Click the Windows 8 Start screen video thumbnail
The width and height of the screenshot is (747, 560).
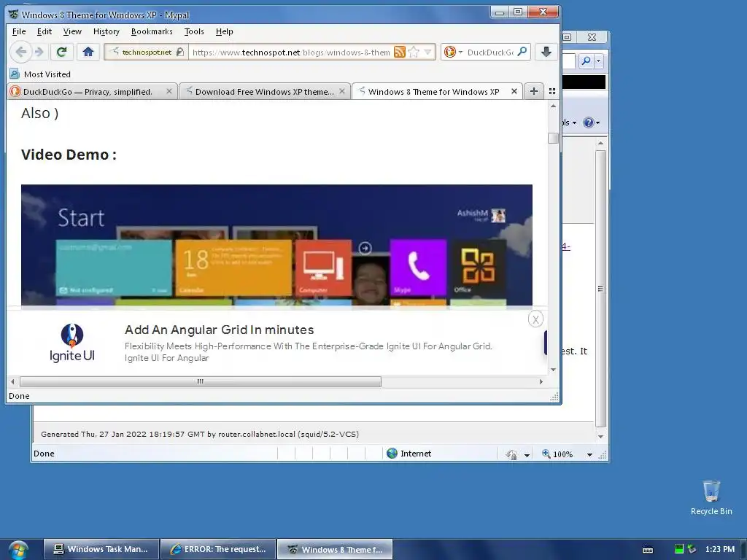[x=276, y=245]
